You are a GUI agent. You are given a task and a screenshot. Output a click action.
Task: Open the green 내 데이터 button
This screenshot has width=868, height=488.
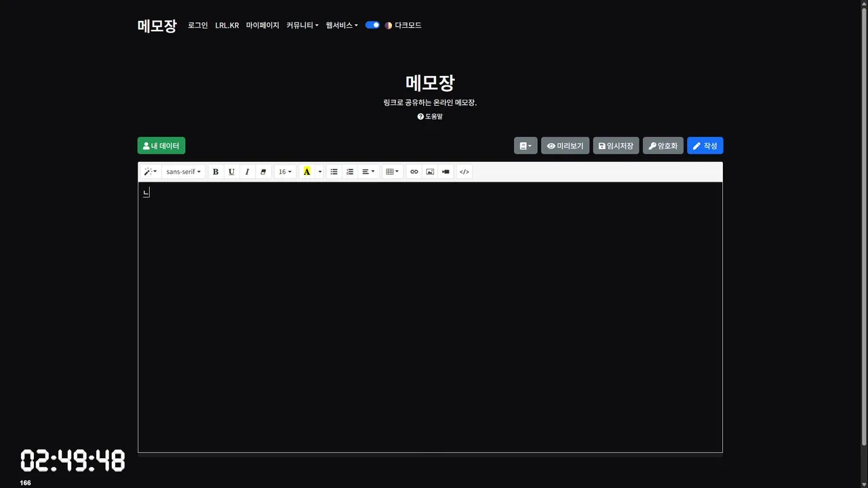point(161,146)
